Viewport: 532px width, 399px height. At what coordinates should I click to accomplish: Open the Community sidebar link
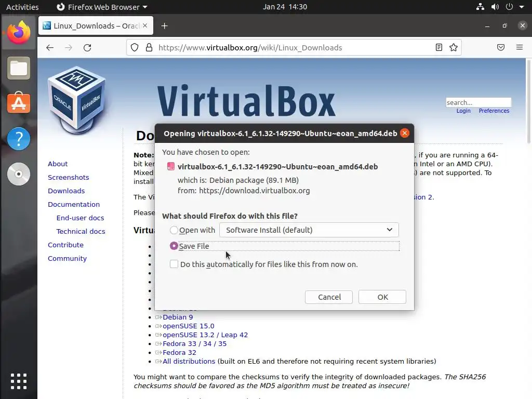67,259
